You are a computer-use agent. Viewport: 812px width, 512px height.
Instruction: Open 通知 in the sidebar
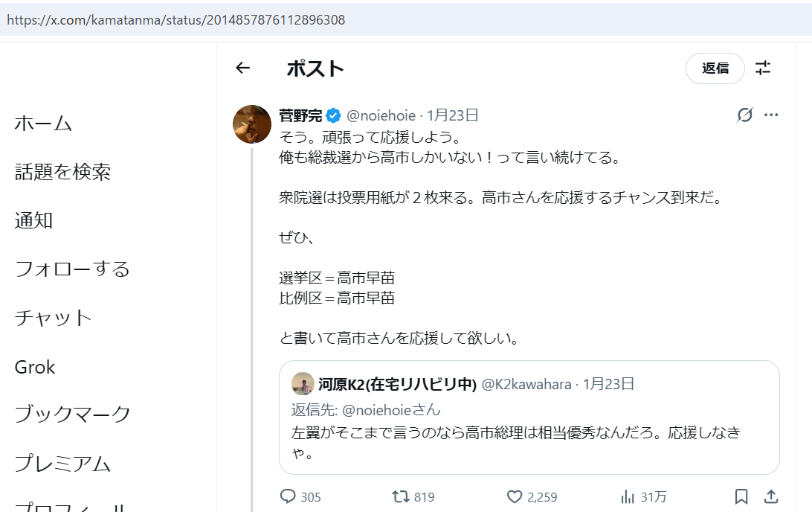pyautogui.click(x=33, y=220)
